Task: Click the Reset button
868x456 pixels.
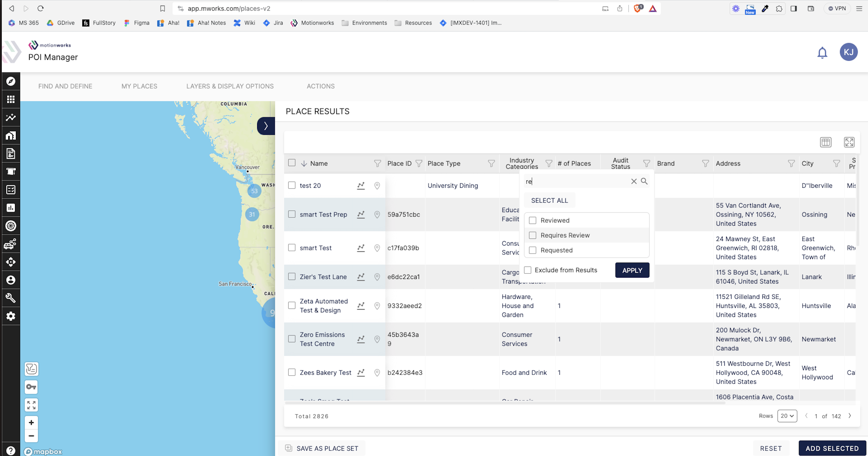Action: [x=771, y=448]
